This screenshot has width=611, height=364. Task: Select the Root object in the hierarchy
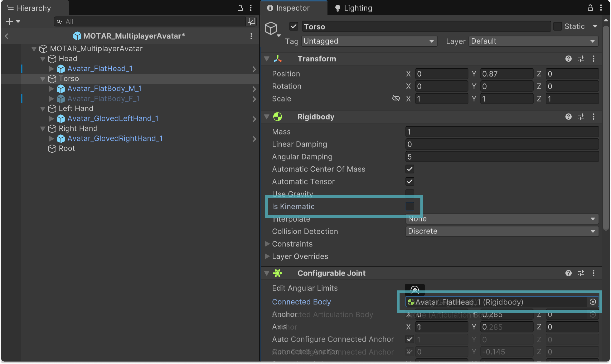coord(67,148)
